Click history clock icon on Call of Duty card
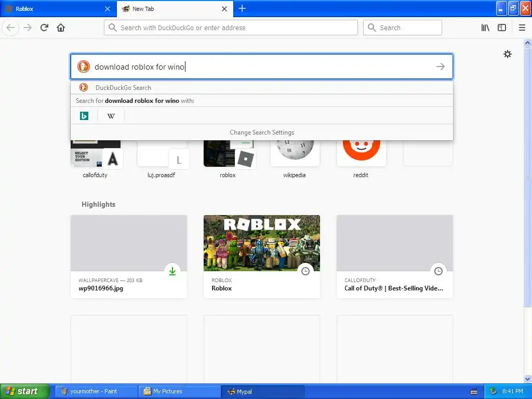 438,271
